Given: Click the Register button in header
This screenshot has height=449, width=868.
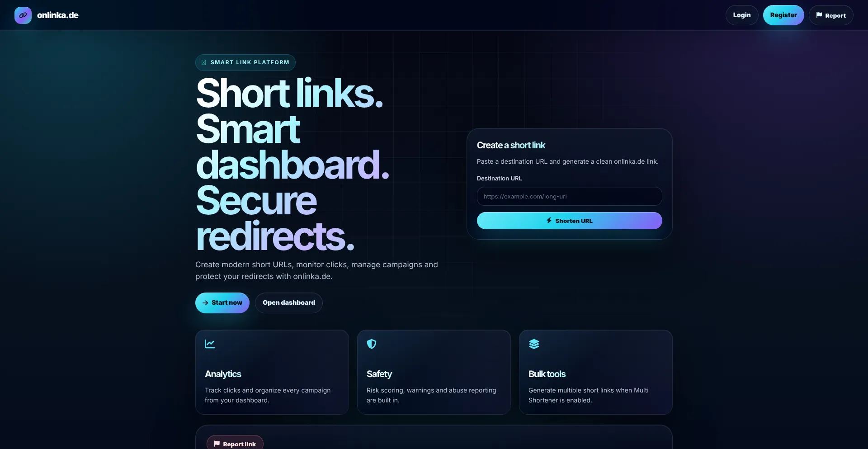Looking at the screenshot, I should coord(783,15).
